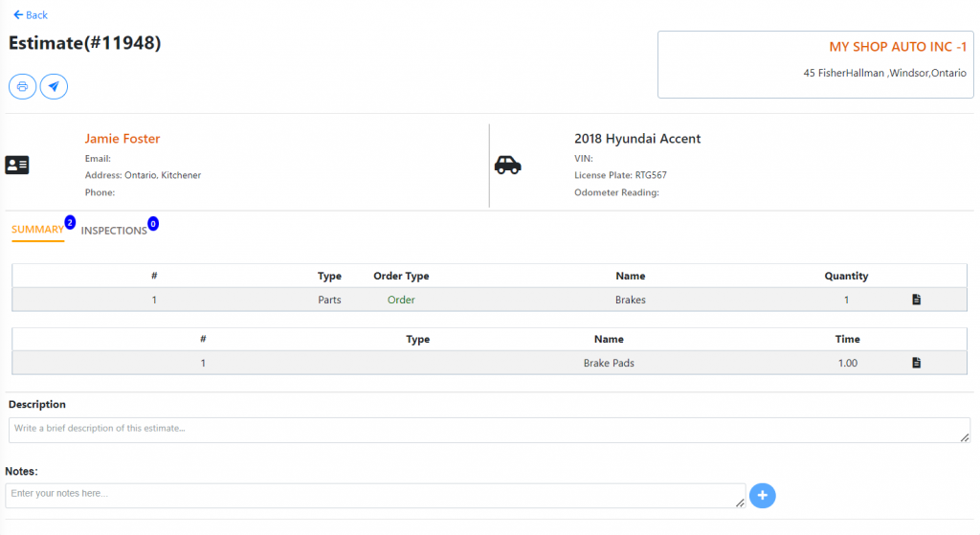Click the green Order type text

tap(401, 300)
